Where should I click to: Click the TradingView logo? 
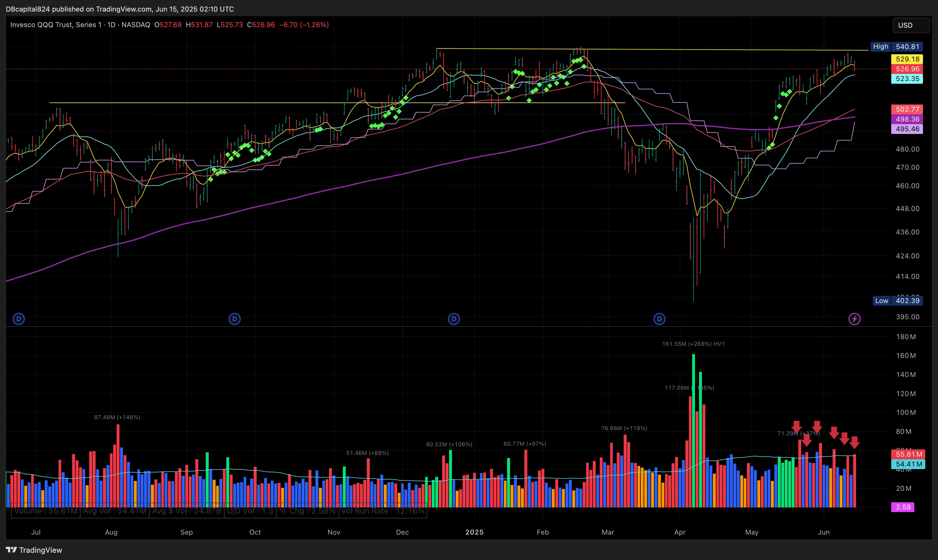(34, 550)
